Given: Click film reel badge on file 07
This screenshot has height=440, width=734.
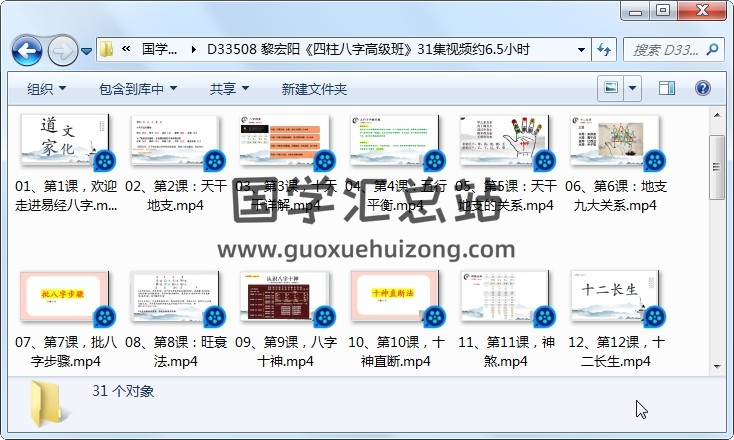Looking at the screenshot, I should pos(105,317).
